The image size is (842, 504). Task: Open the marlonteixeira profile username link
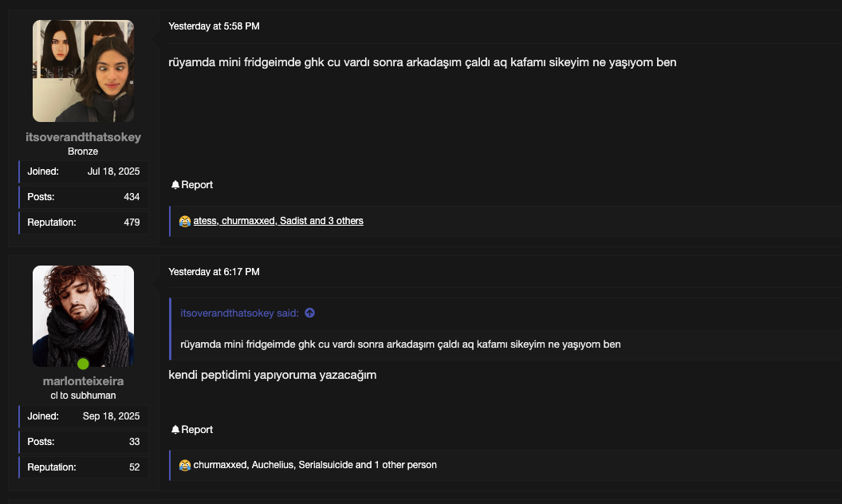(x=83, y=381)
